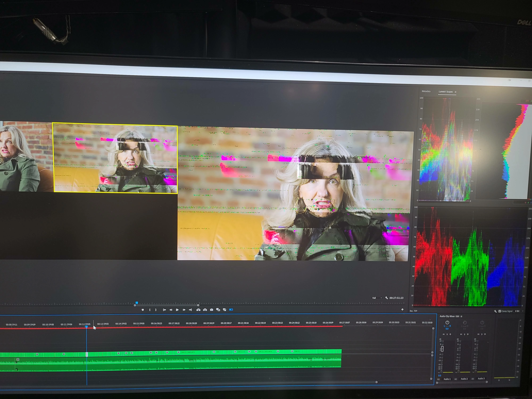
Task: Mute the Audio 1 mixer channel
Action: point(444,334)
